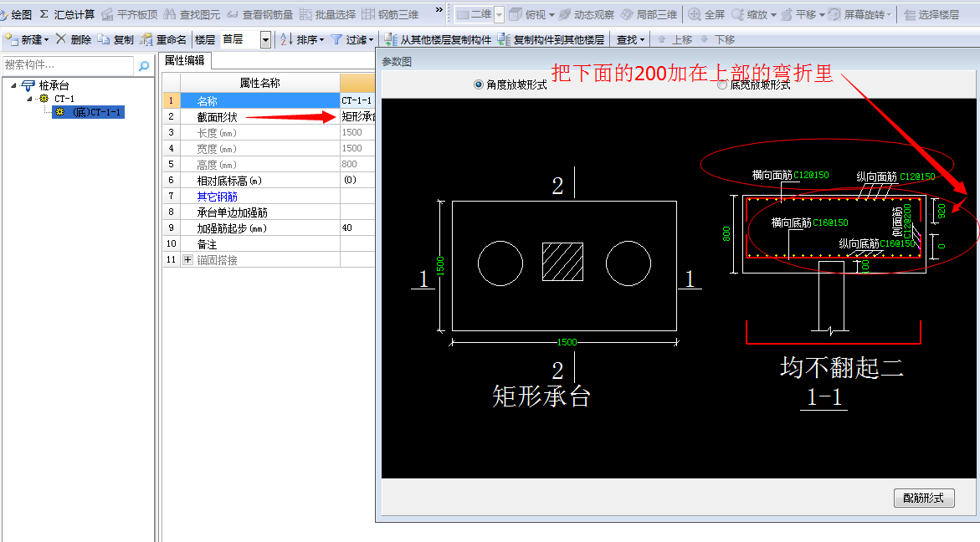Click the 加强筋起步 value 40 cell
This screenshot has height=542, width=980.
[x=357, y=228]
